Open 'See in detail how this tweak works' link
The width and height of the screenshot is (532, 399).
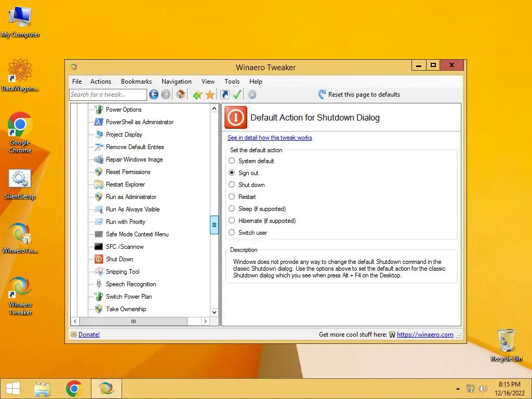270,137
